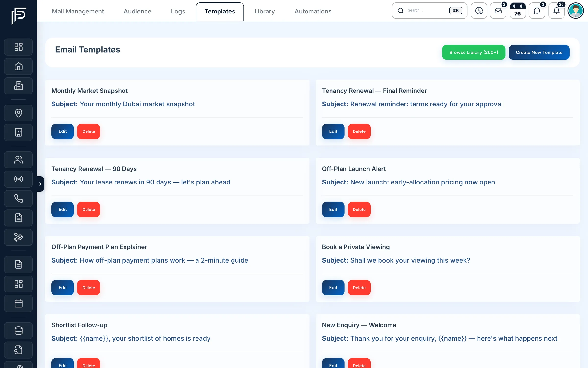The image size is (588, 368).
Task: Delete the Monthly Market Snapshot template
Action: click(88, 131)
